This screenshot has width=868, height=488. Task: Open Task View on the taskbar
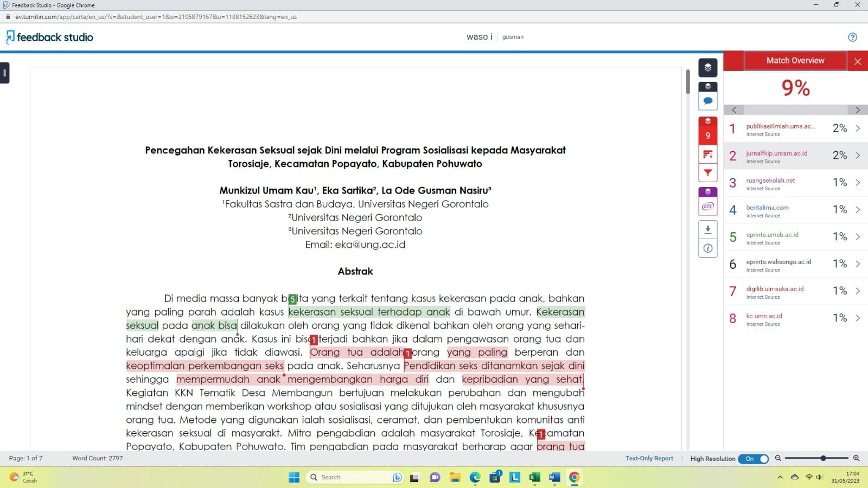pos(414,477)
